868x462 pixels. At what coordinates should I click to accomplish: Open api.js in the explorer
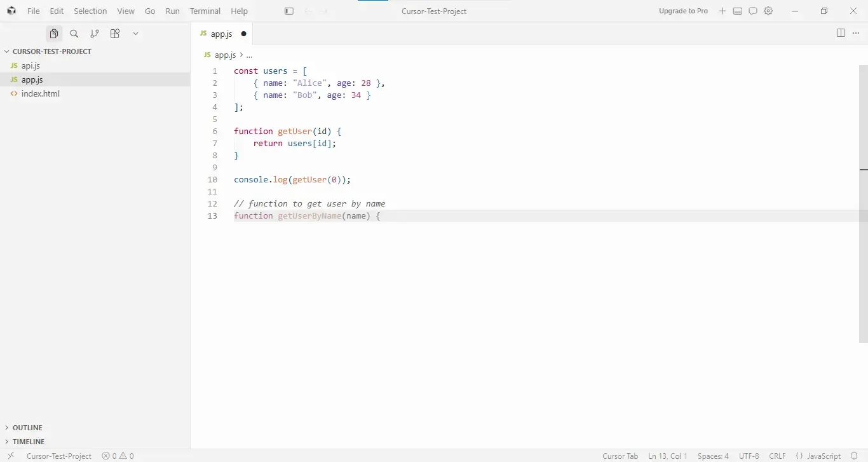(x=95, y=65)
